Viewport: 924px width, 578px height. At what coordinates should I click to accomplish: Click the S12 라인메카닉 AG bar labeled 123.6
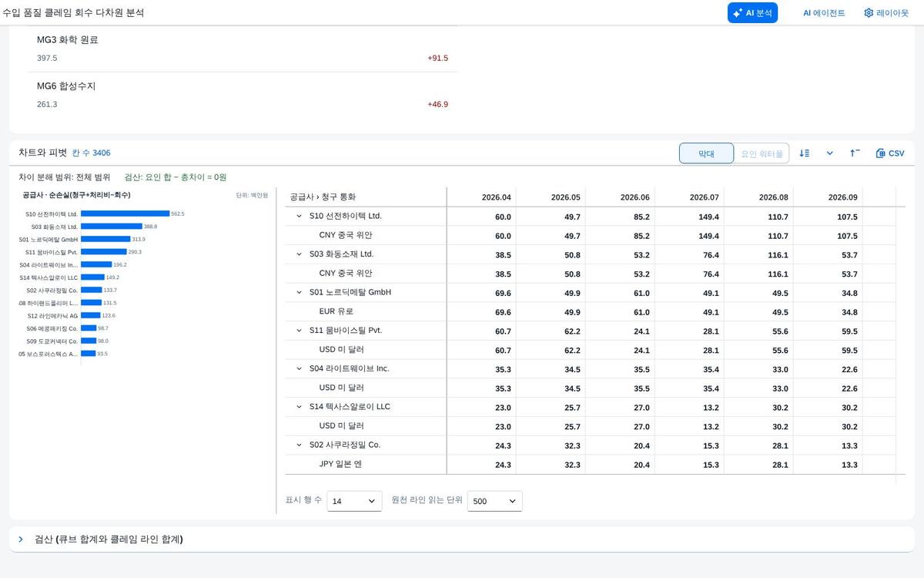91,315
